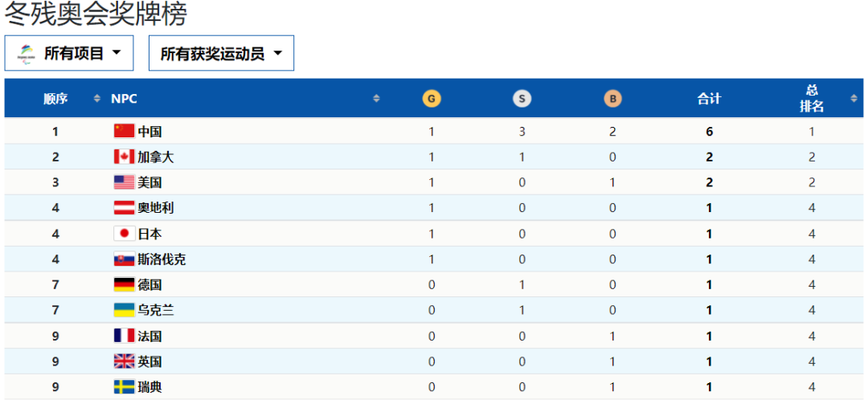Click the Sweden flag icon

[124, 387]
